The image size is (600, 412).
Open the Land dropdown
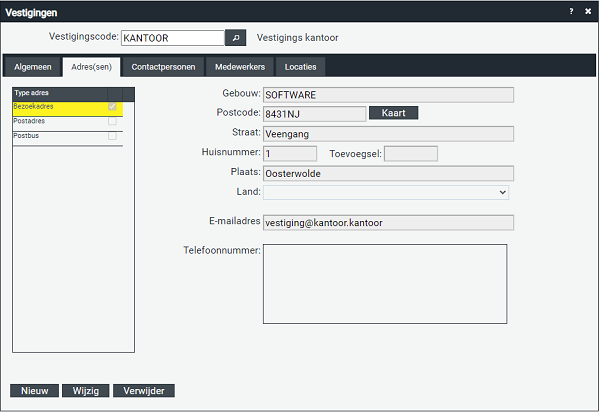(x=386, y=192)
